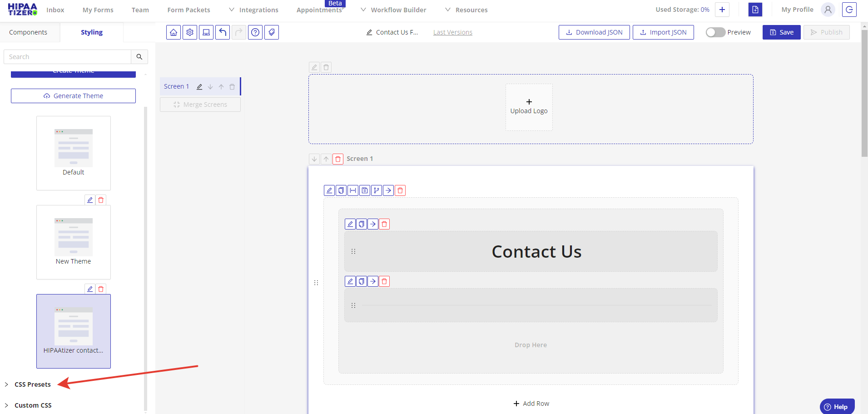
Task: Open the Last Versions link
Action: click(453, 32)
